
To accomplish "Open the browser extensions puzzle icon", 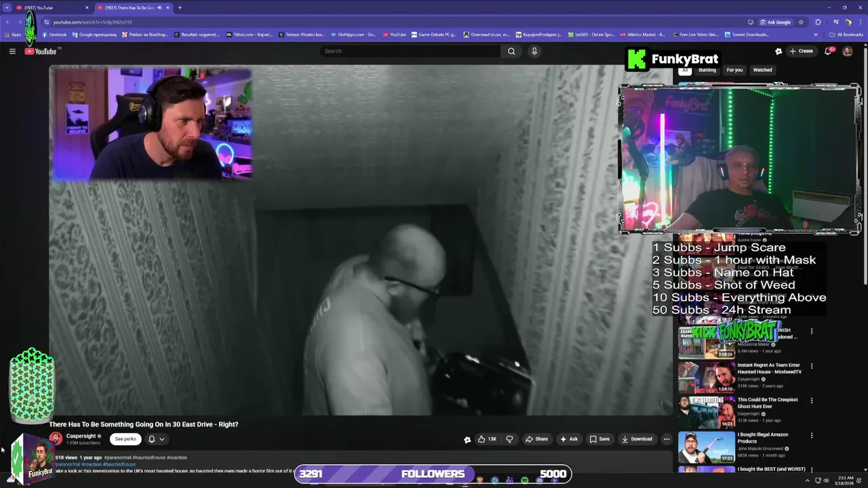I will (818, 22).
